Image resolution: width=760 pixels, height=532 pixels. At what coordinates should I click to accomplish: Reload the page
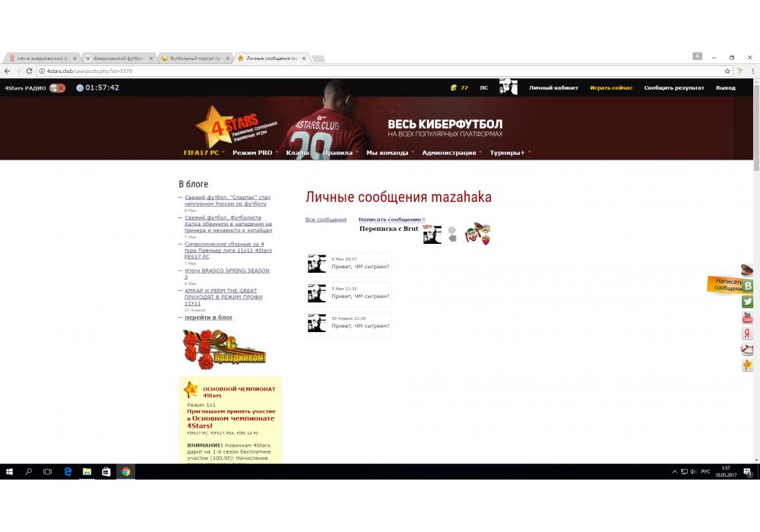click(29, 71)
